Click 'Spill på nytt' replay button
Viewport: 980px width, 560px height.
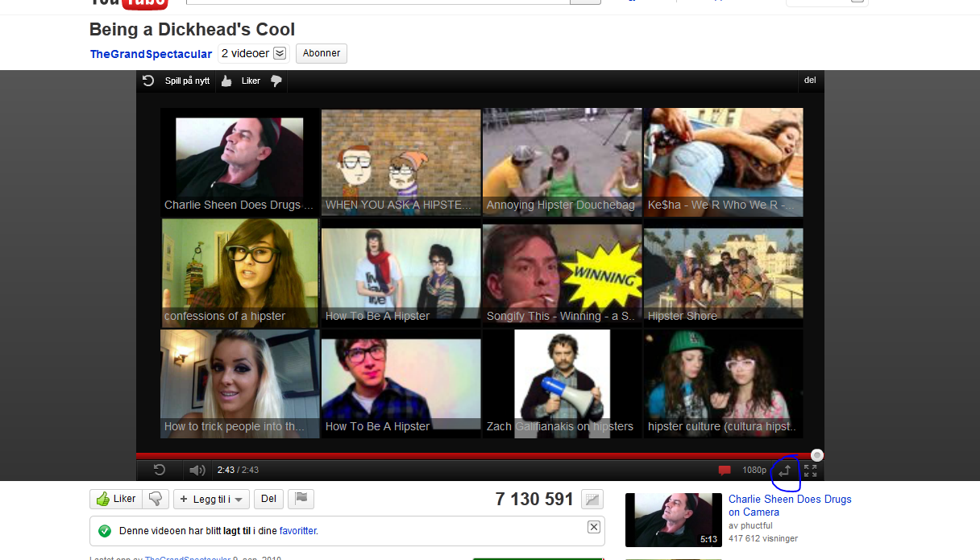[x=177, y=81]
